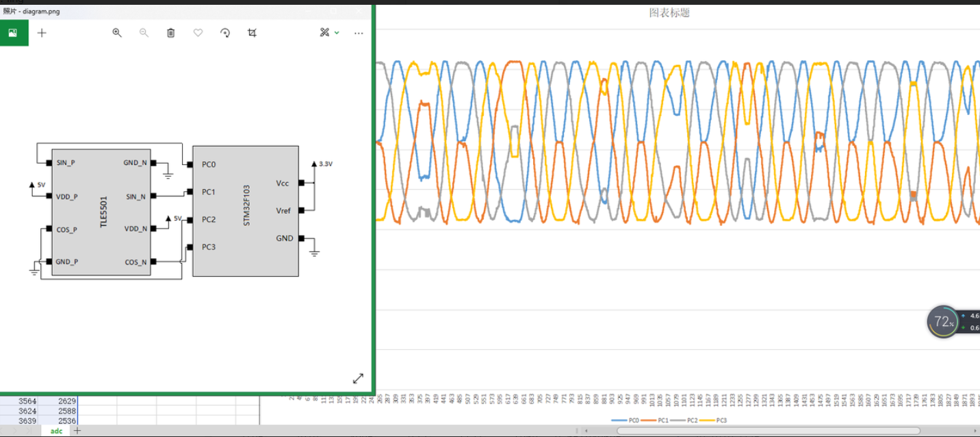The width and height of the screenshot is (980, 437).
Task: Click the chart title text
Action: (669, 13)
